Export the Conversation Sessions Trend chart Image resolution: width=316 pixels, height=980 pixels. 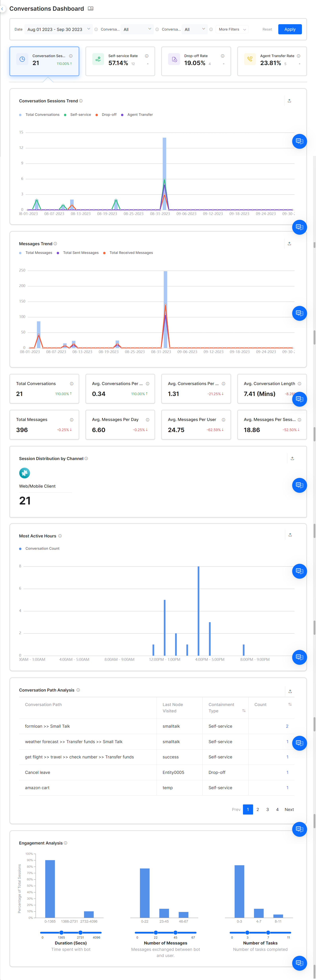pos(289,101)
